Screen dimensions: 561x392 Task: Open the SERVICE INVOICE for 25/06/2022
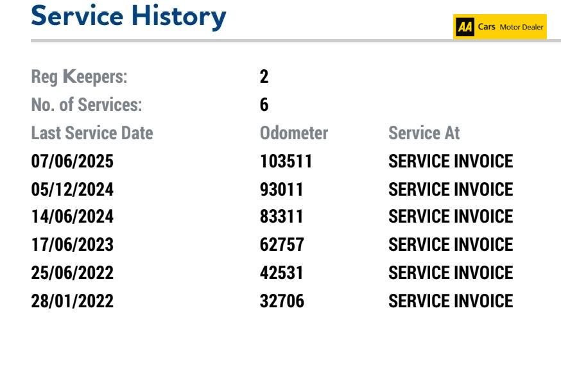coord(451,273)
